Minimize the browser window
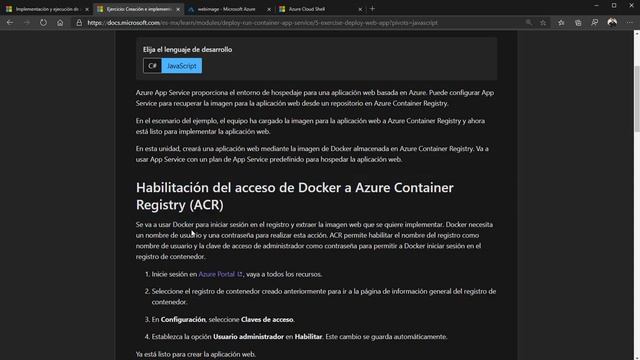 point(596,6)
